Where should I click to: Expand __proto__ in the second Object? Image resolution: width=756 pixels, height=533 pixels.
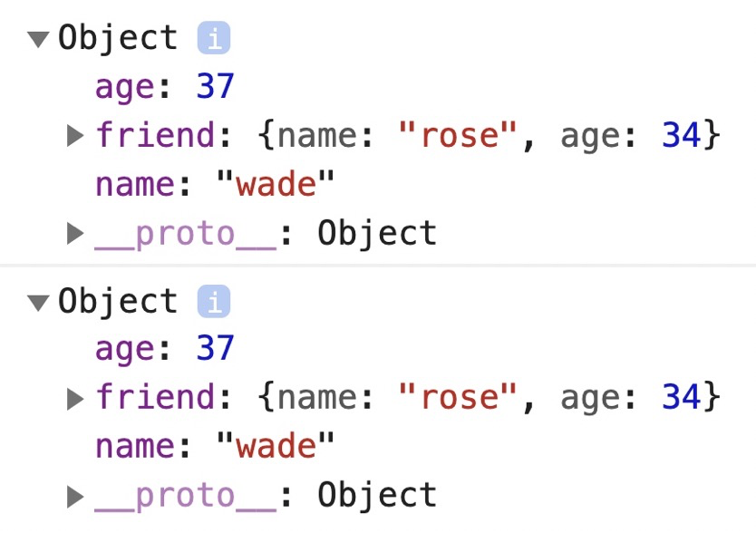click(x=75, y=497)
